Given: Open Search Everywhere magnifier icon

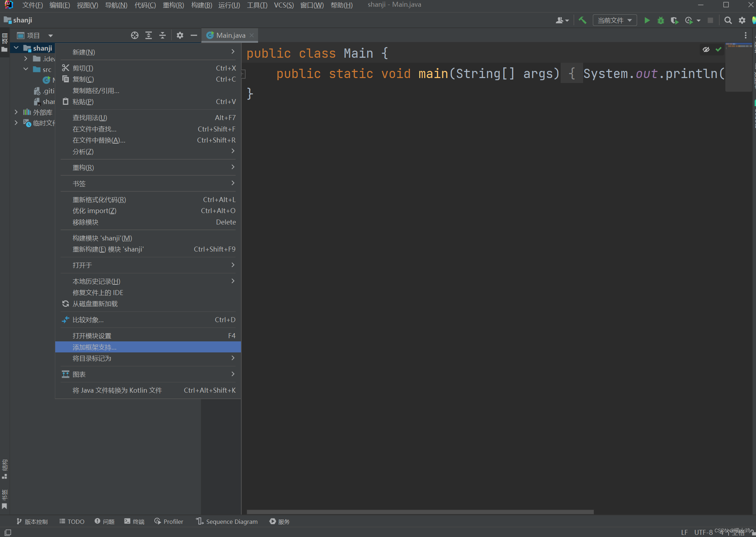Looking at the screenshot, I should point(728,20).
